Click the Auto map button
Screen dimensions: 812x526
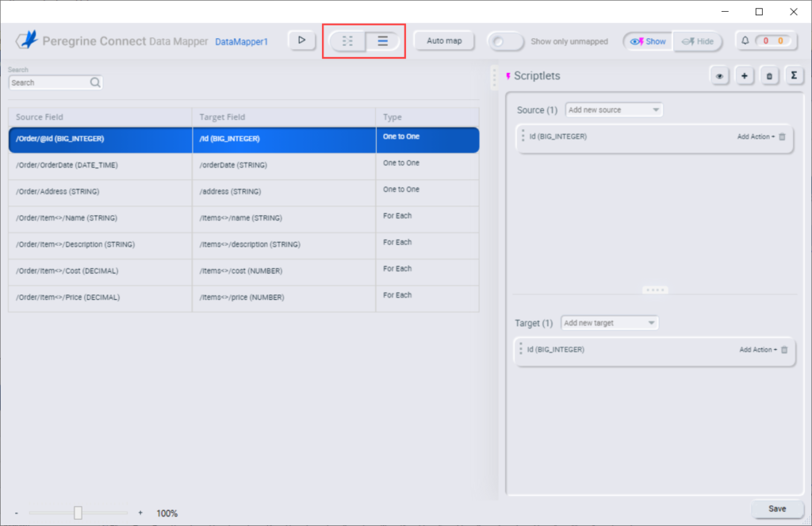444,40
